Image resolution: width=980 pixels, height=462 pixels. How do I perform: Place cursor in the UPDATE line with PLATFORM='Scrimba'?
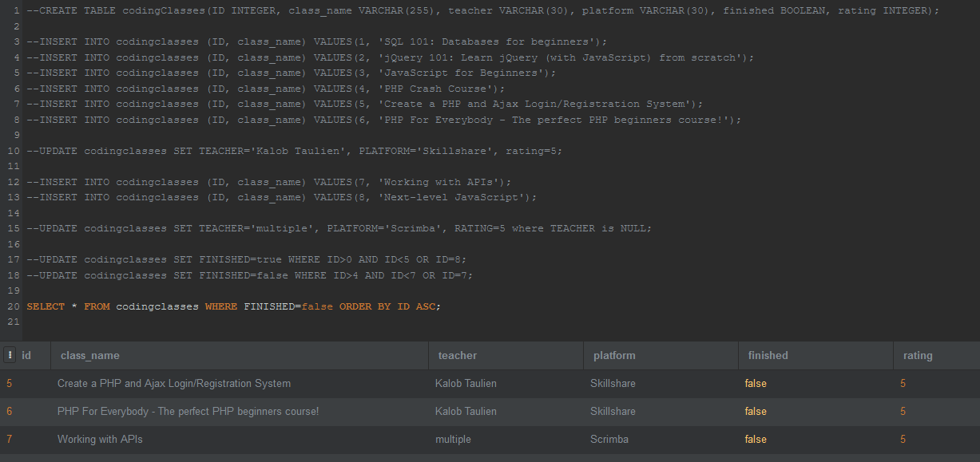click(339, 228)
